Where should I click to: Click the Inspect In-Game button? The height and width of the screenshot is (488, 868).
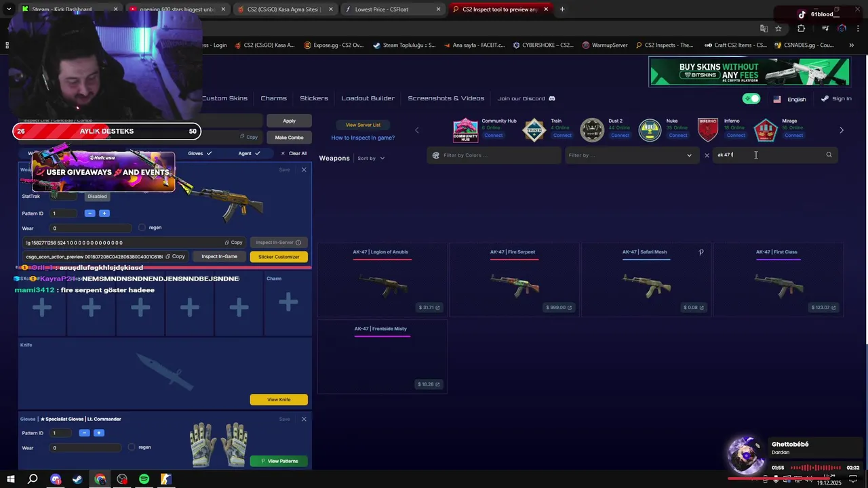coord(219,257)
